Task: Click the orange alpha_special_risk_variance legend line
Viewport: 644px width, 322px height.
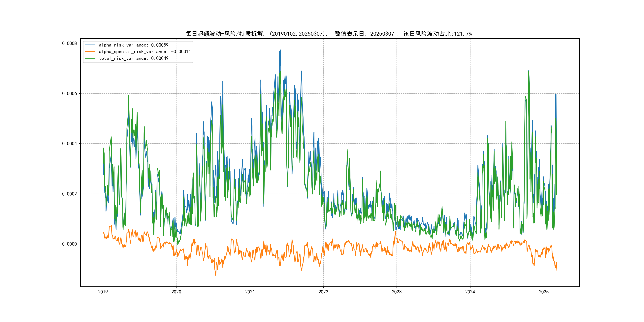Action: [90, 52]
